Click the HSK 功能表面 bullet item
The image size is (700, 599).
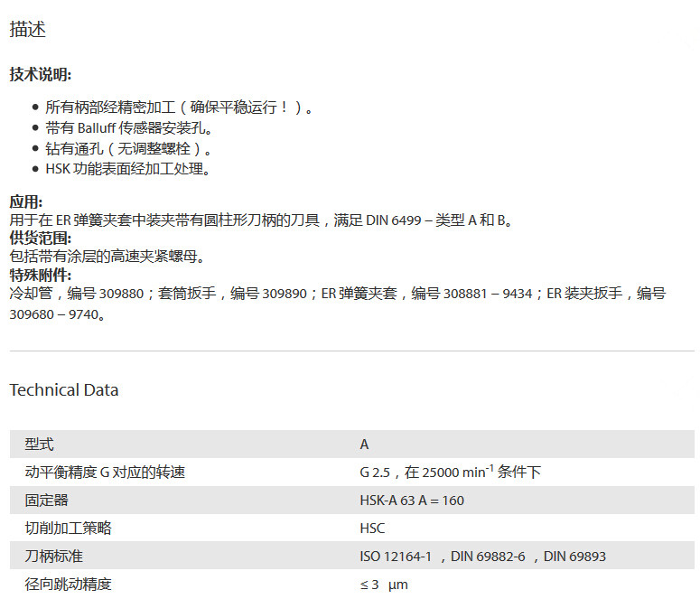(x=127, y=169)
